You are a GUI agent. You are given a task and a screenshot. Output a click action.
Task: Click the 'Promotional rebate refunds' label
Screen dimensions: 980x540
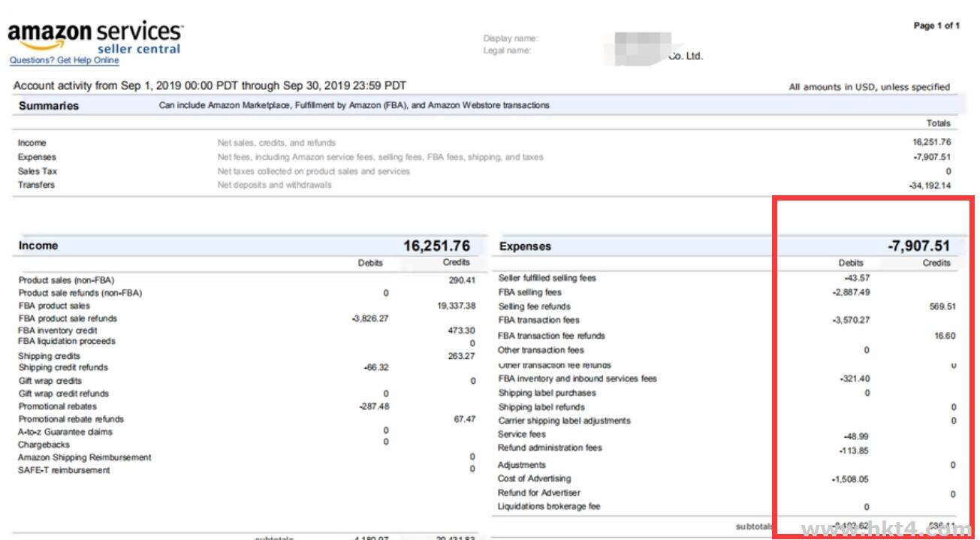coord(71,419)
